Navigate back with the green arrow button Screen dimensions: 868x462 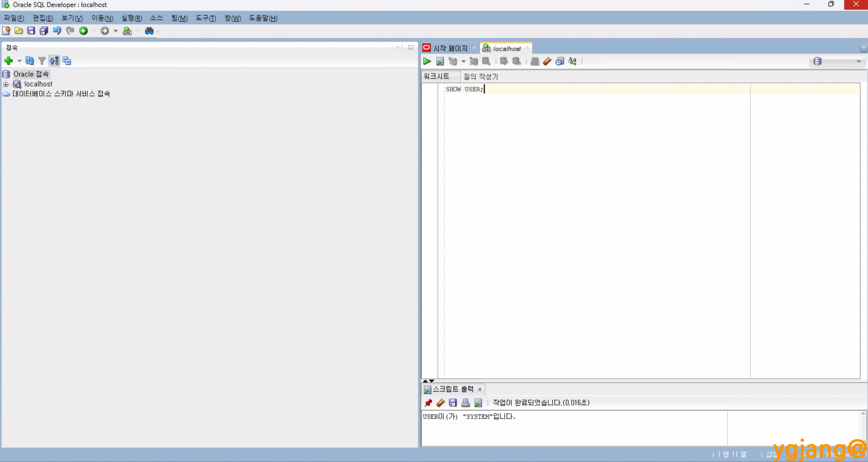click(84, 31)
